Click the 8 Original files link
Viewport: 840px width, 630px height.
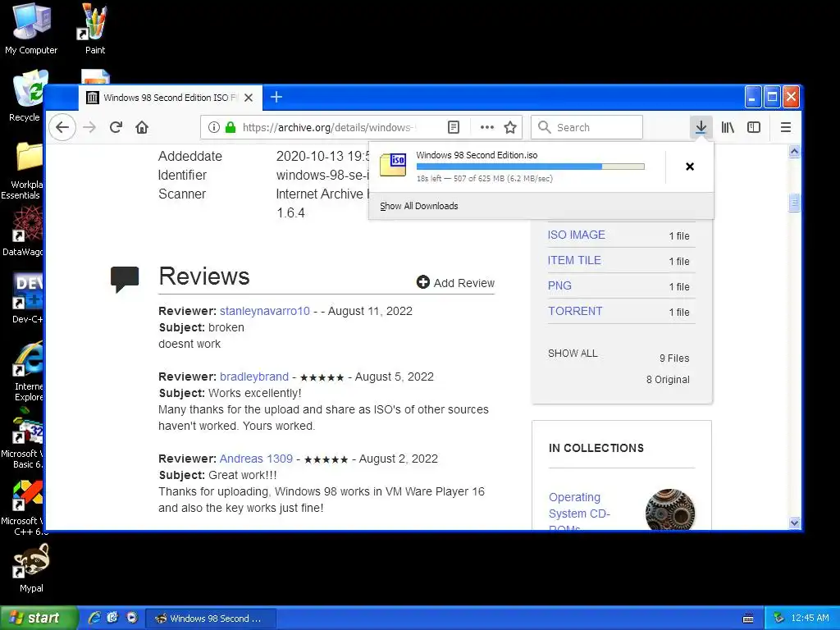[x=668, y=380]
